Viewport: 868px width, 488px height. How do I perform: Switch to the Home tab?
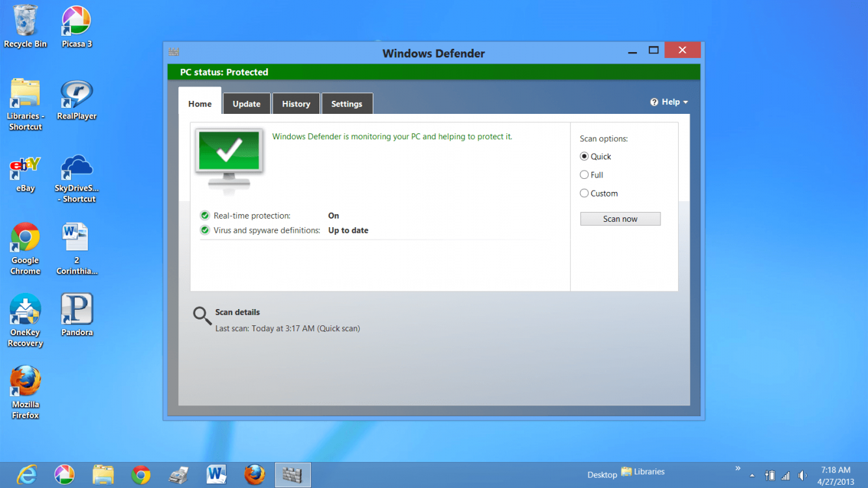200,103
